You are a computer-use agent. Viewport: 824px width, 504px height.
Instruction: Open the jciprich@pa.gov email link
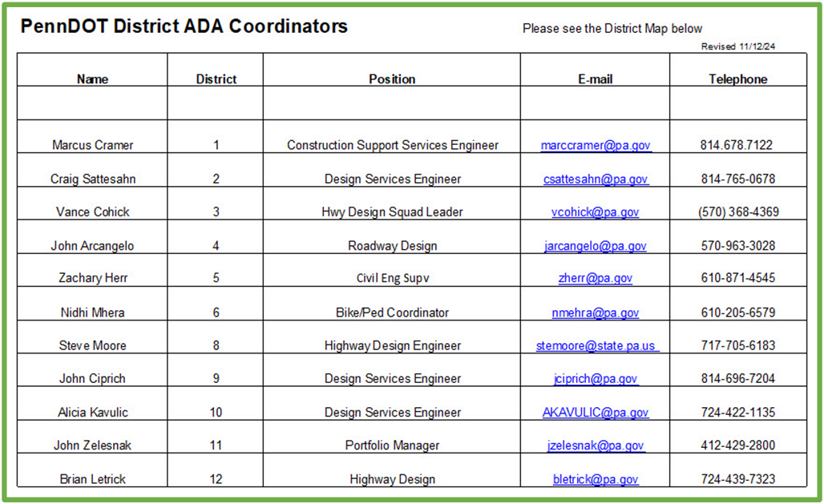tap(596, 379)
